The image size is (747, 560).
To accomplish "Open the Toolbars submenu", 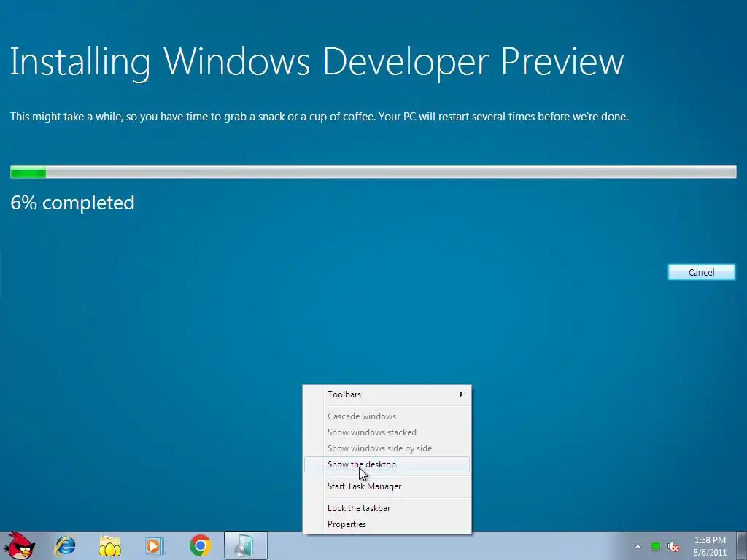I will tap(387, 394).
